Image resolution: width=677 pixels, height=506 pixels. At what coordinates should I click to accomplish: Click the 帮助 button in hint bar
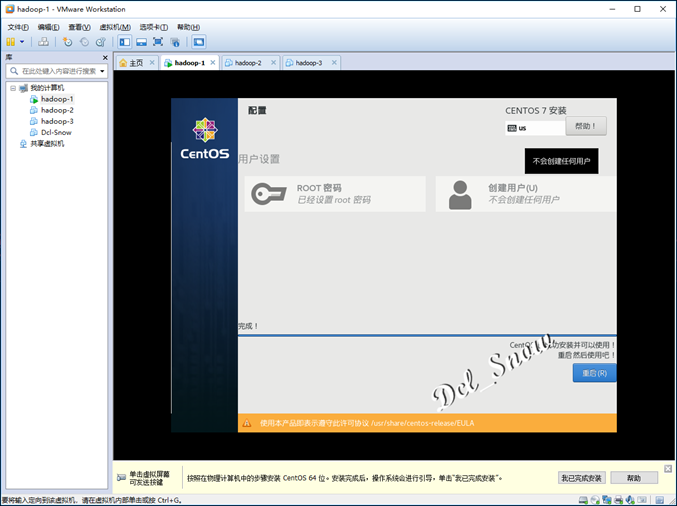(x=634, y=478)
